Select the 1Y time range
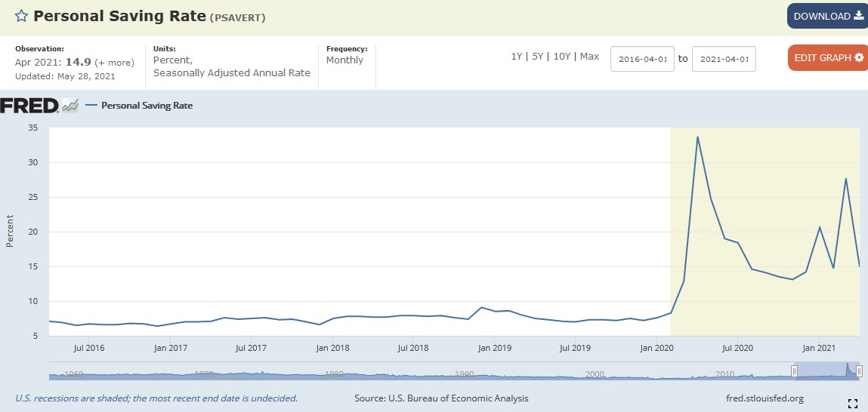 [517, 57]
